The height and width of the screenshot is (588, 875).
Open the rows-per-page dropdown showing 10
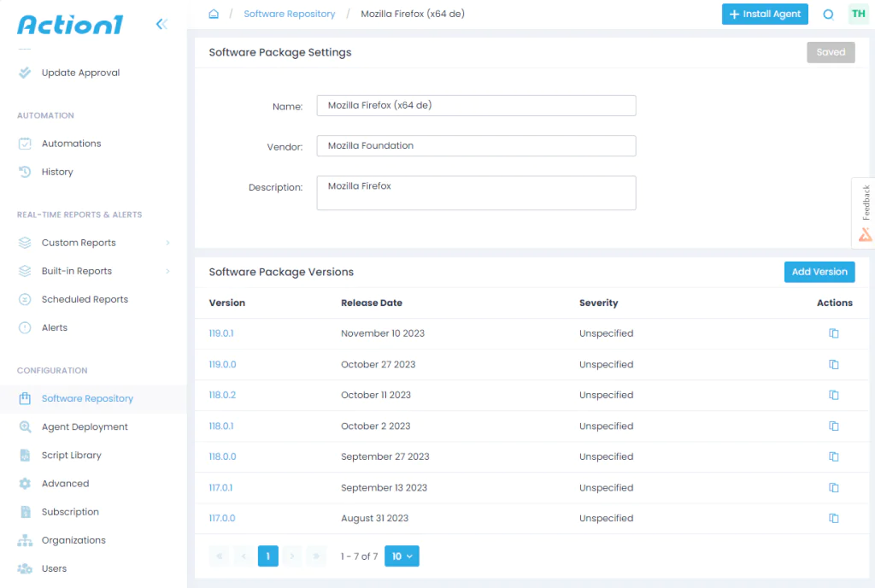coord(402,556)
